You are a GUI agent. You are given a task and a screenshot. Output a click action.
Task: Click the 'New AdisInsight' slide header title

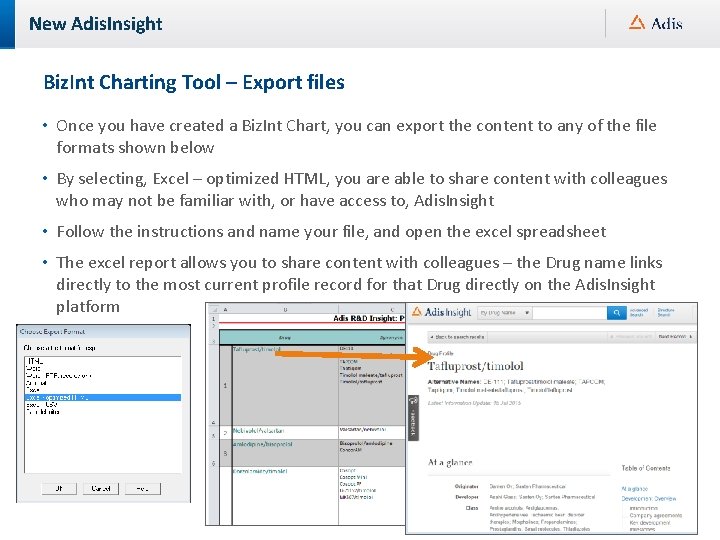pos(96,24)
